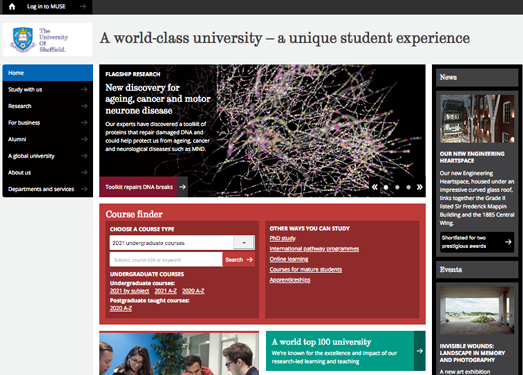Open Log in to MUSE
The height and width of the screenshot is (375, 523).
tap(46, 6)
